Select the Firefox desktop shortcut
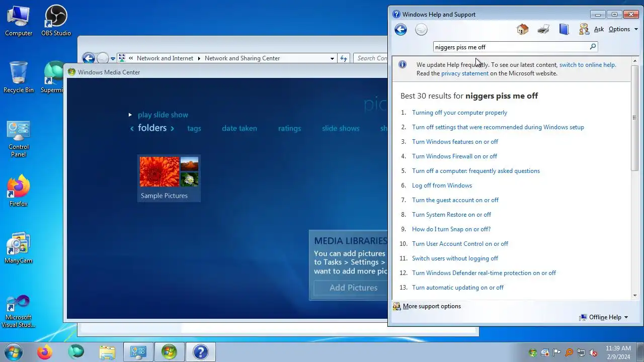This screenshot has width=644, height=362. [x=19, y=191]
